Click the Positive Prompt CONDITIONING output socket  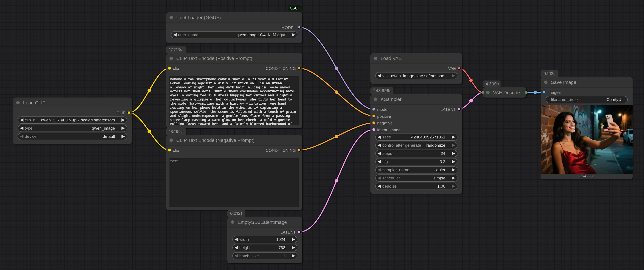pos(299,68)
